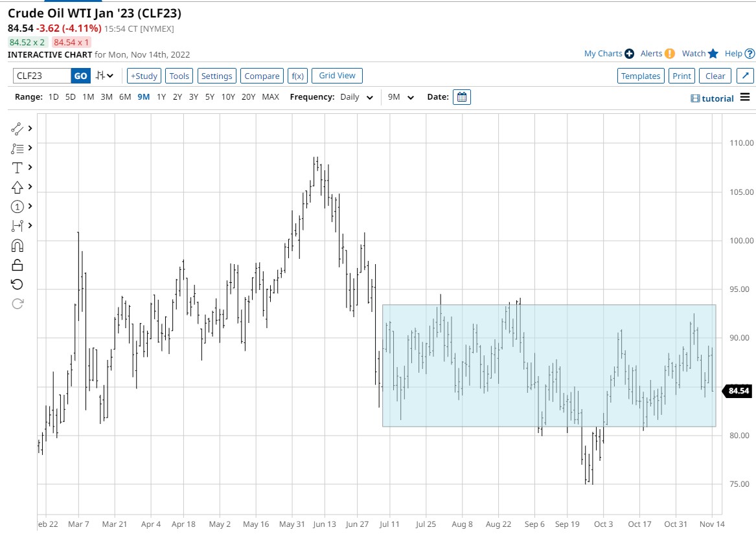Select the trendline drawing tool
Viewport: 756px width, 534px height.
pyautogui.click(x=17, y=128)
